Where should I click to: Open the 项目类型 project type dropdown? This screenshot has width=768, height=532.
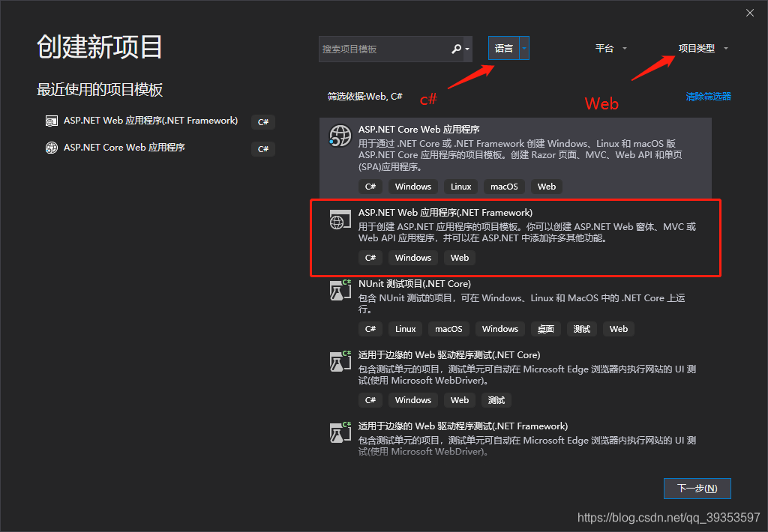coord(703,49)
